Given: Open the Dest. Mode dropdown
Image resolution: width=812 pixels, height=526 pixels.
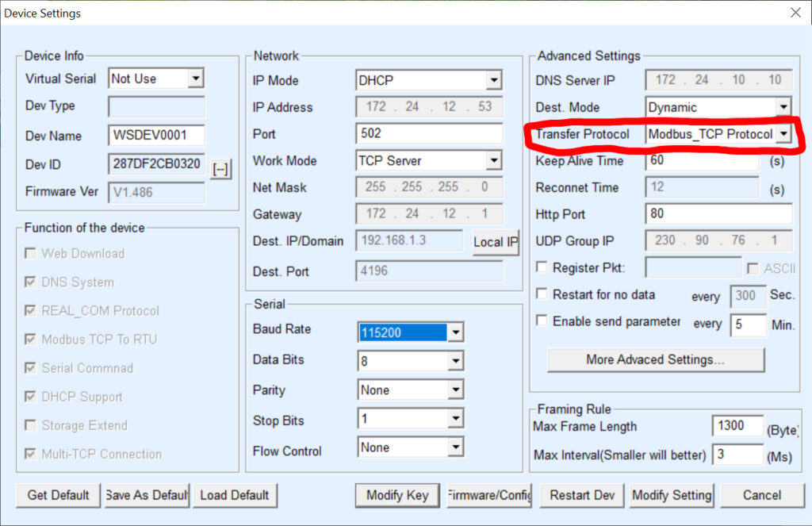Looking at the screenshot, I should pos(784,107).
